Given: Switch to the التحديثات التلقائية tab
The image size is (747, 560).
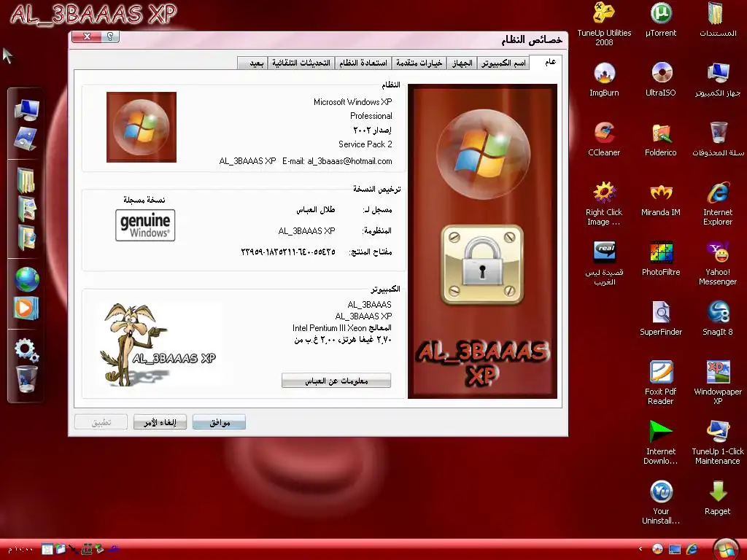Looking at the screenshot, I should (301, 63).
